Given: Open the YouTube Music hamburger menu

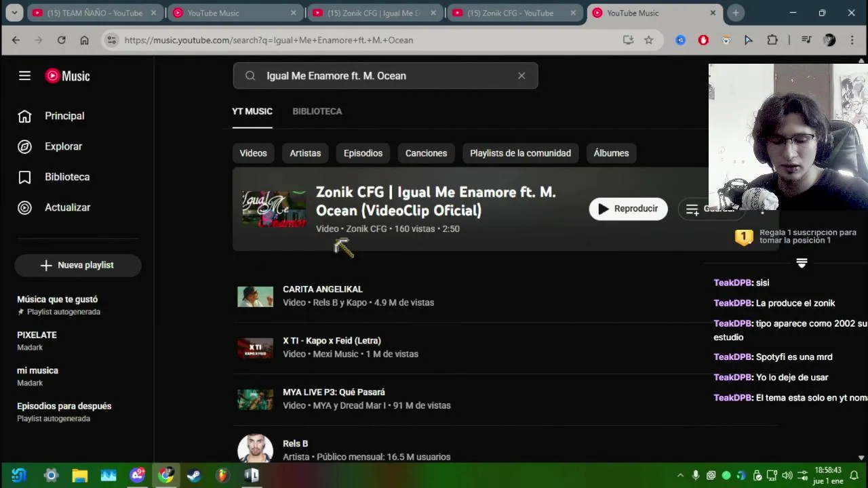Looking at the screenshot, I should click(x=24, y=76).
